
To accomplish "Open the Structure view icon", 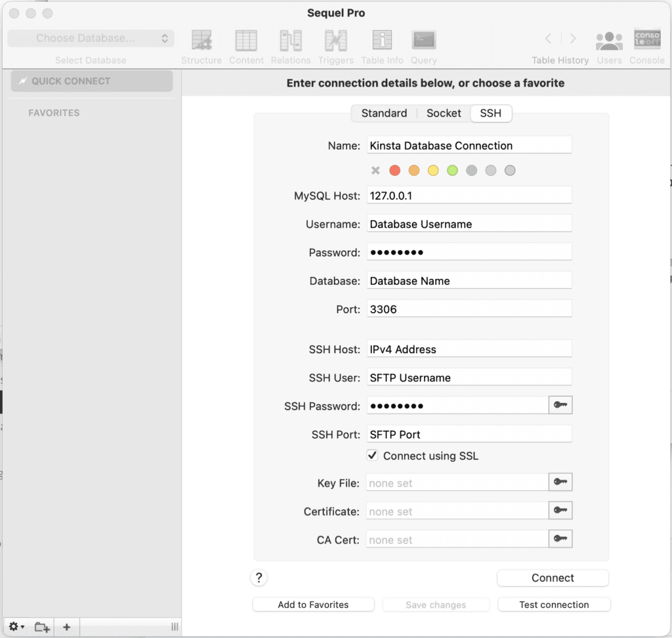I will [201, 39].
